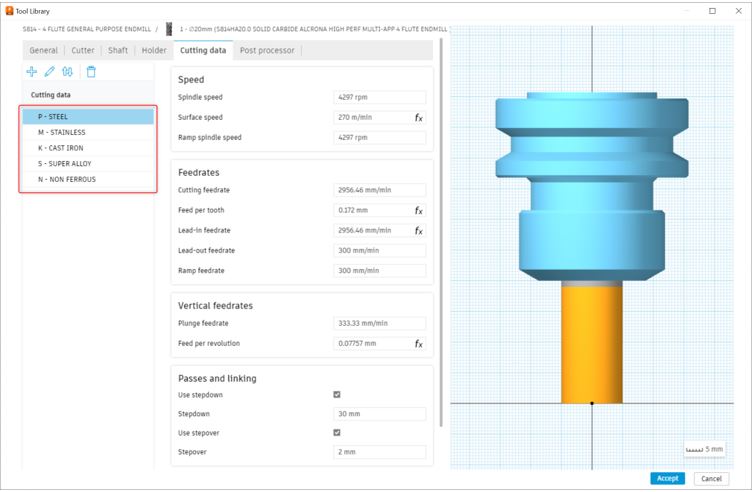Click the Lead-out feedrate field
The image size is (756, 492).
tap(379, 251)
